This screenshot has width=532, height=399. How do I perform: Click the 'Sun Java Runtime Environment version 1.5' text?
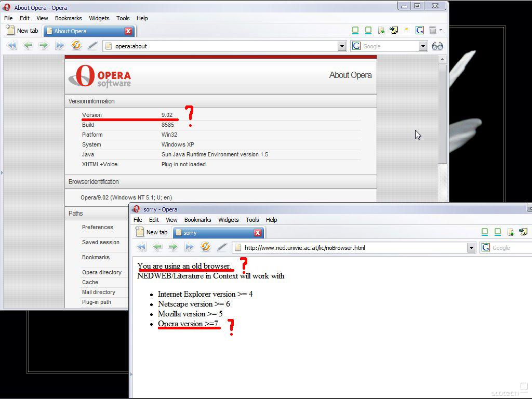215,154
